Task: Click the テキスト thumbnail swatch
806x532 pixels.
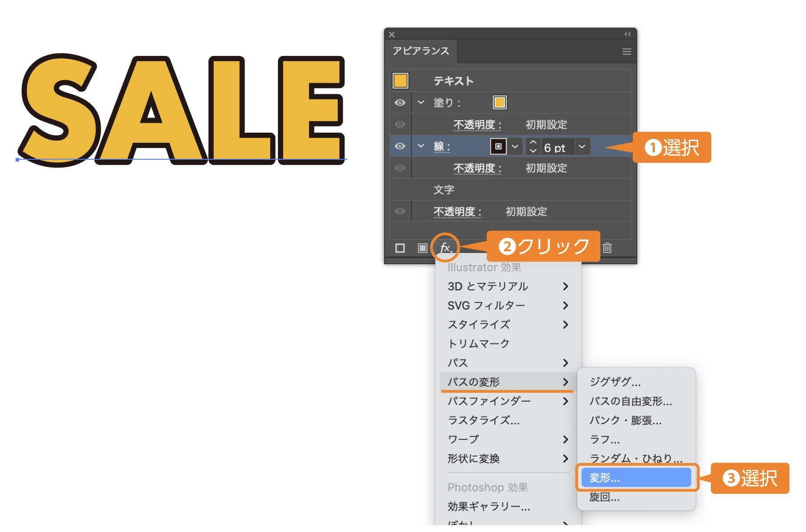Action: coord(400,81)
